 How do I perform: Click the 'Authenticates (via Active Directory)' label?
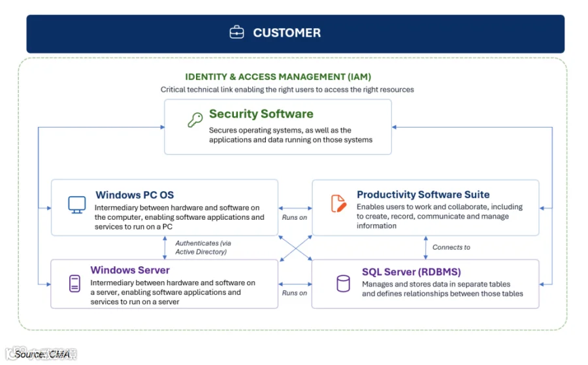point(203,247)
